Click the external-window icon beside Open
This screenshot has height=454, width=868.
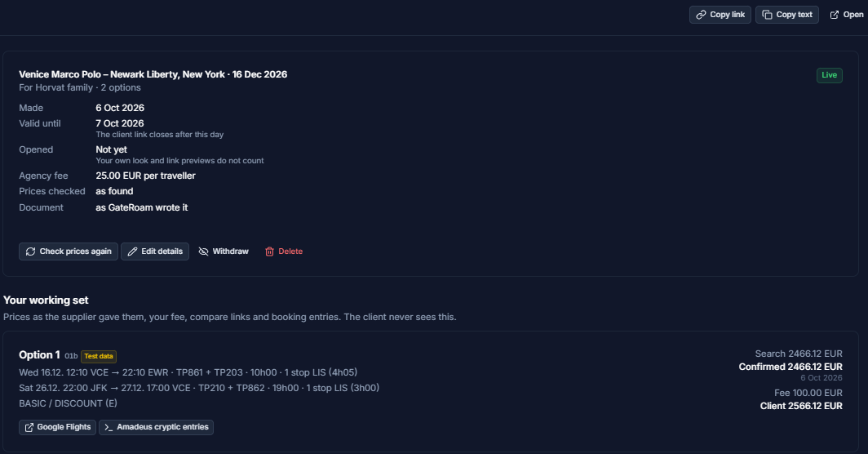click(835, 15)
